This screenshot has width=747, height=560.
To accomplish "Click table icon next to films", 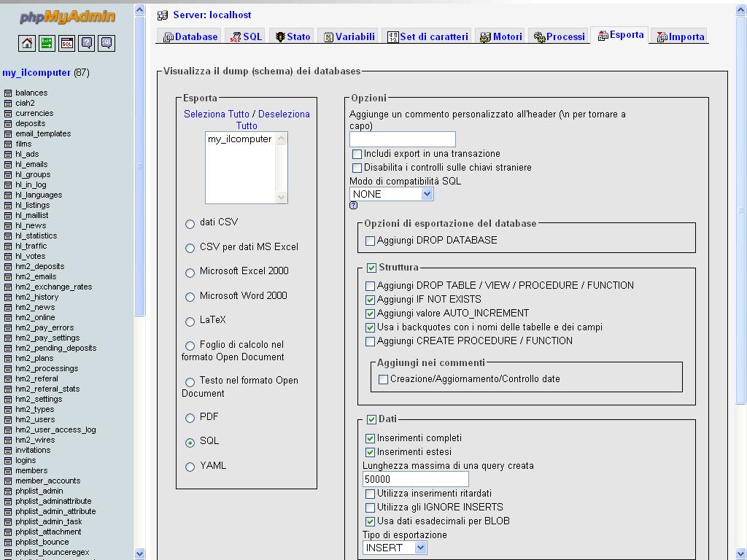I will [x=7, y=144].
